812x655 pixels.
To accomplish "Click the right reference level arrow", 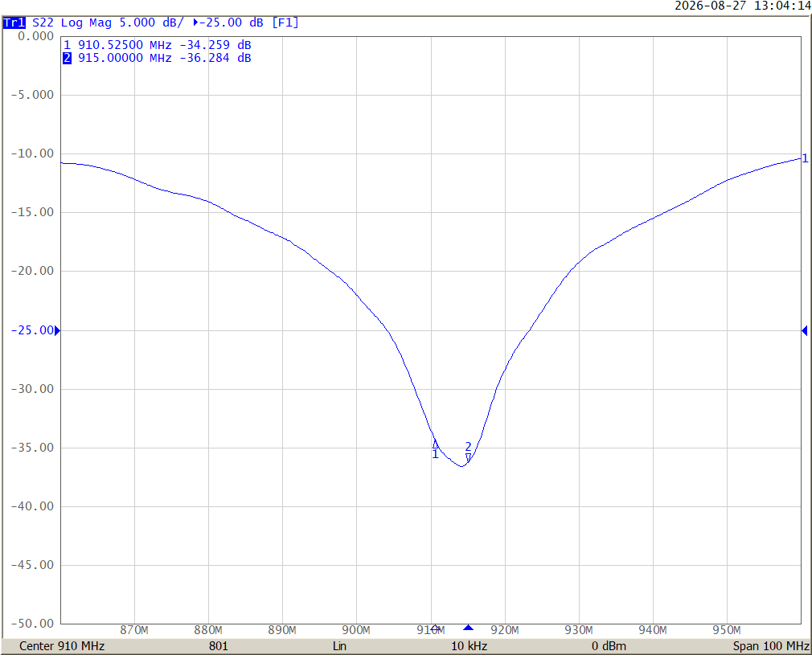I will pos(804,330).
